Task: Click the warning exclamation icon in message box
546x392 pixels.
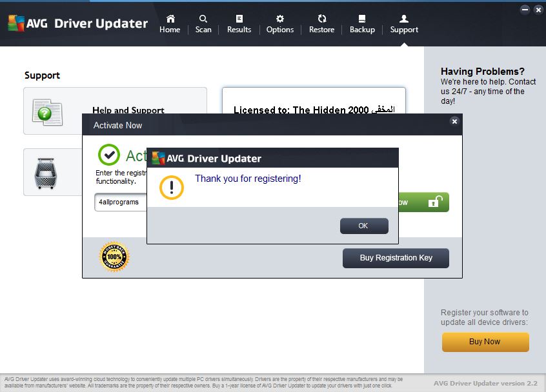Action: tap(171, 188)
